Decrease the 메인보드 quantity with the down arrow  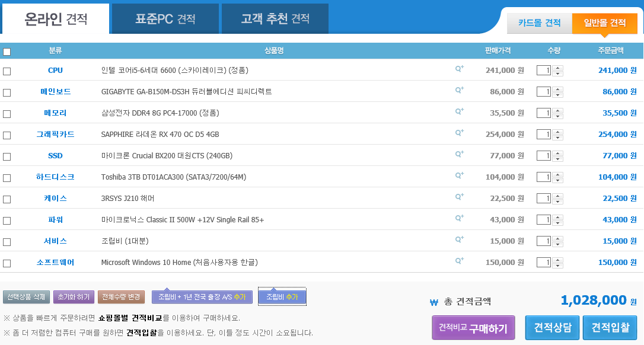(x=557, y=95)
